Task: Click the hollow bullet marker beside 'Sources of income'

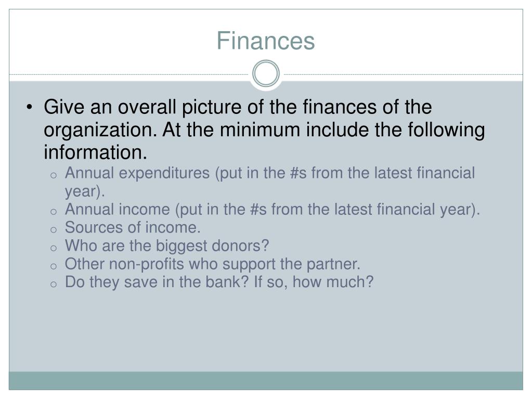Action: point(53,230)
